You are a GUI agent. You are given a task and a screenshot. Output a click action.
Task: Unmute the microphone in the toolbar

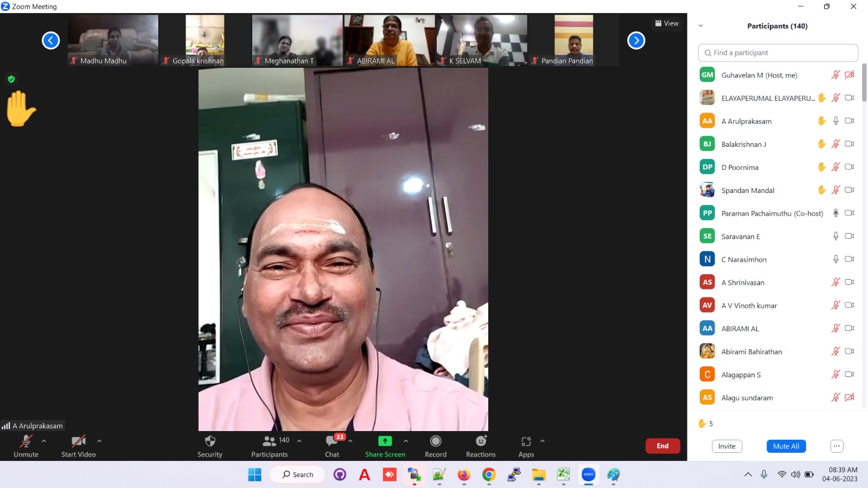click(x=26, y=441)
